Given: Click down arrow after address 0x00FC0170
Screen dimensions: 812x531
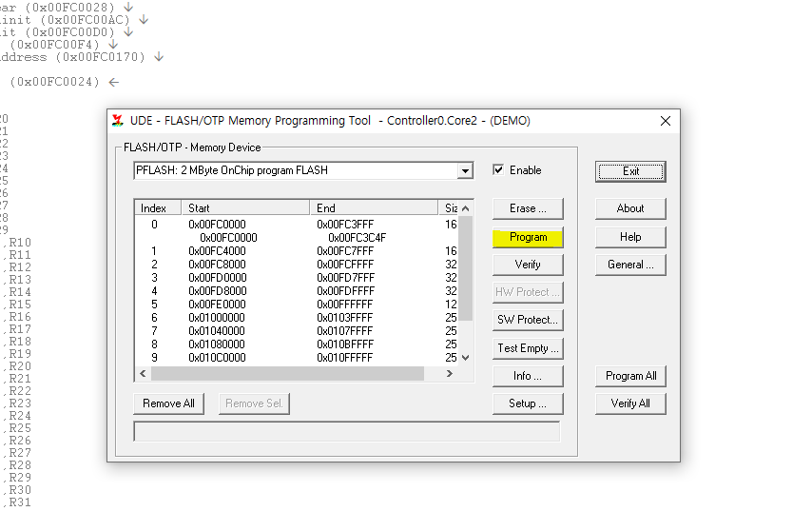Looking at the screenshot, I should [159, 56].
